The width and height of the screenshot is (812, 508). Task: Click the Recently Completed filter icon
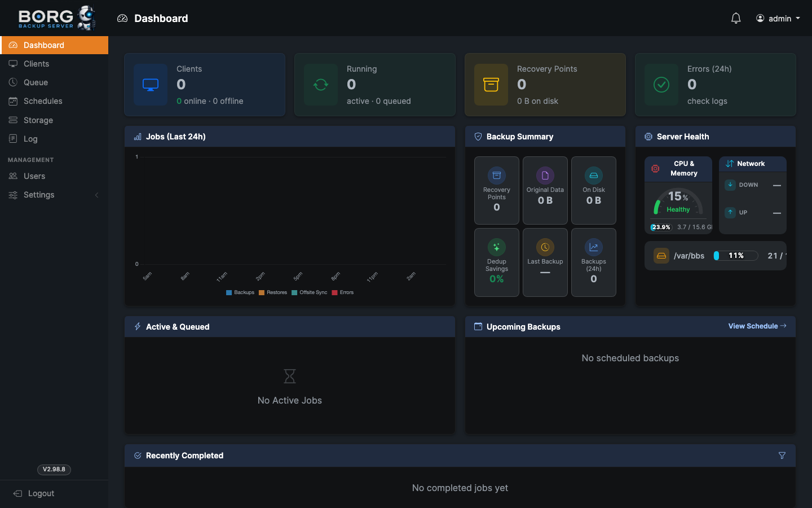(x=782, y=456)
